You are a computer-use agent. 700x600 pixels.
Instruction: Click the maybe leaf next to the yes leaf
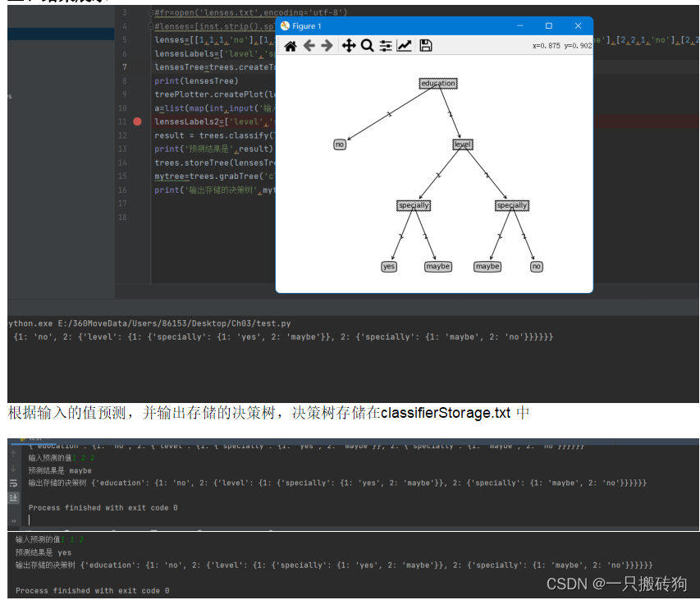(x=438, y=267)
